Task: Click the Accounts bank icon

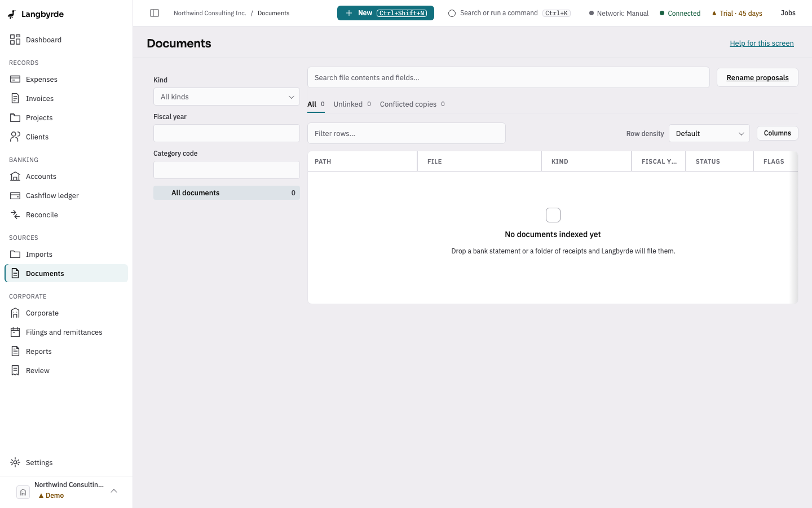Action: pos(15,176)
